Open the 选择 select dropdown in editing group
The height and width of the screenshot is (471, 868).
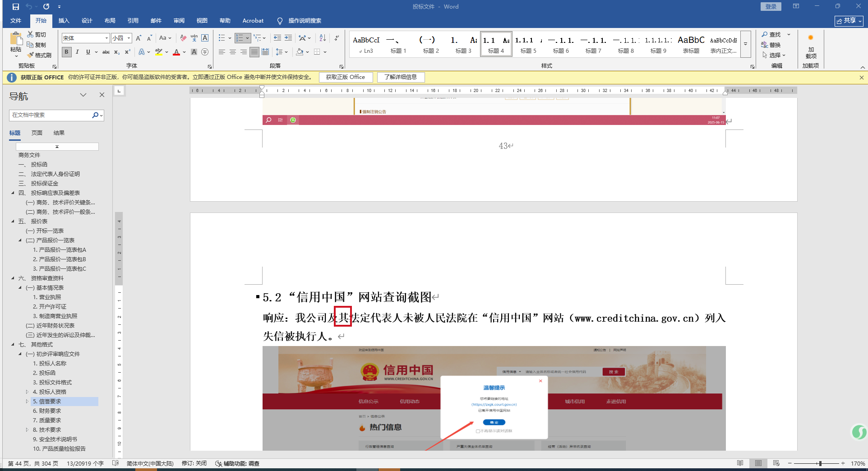[x=774, y=55]
